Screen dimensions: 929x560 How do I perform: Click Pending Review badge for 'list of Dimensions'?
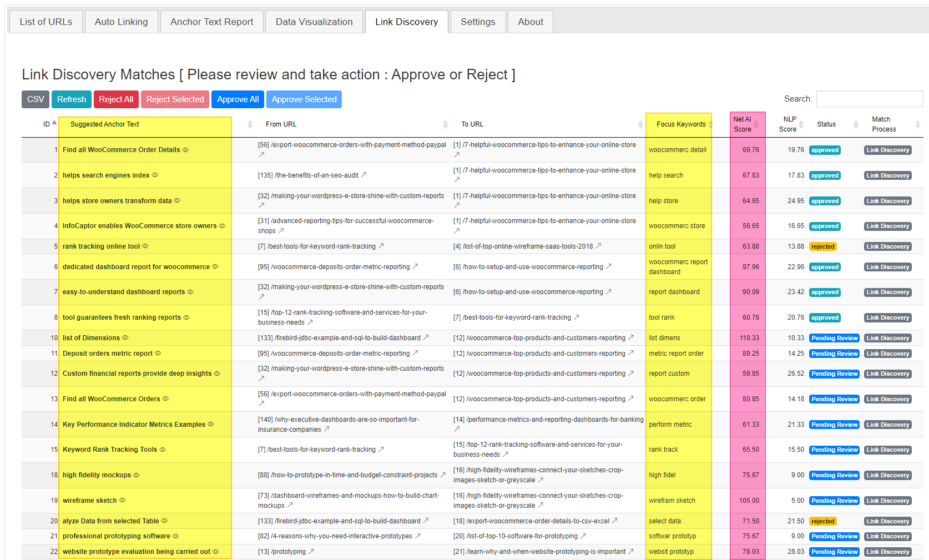tap(834, 338)
